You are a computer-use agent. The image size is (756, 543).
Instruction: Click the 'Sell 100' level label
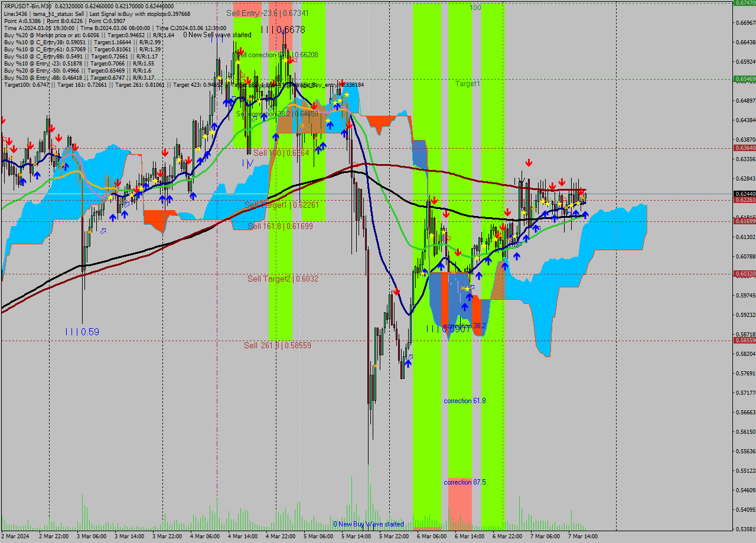(x=281, y=153)
